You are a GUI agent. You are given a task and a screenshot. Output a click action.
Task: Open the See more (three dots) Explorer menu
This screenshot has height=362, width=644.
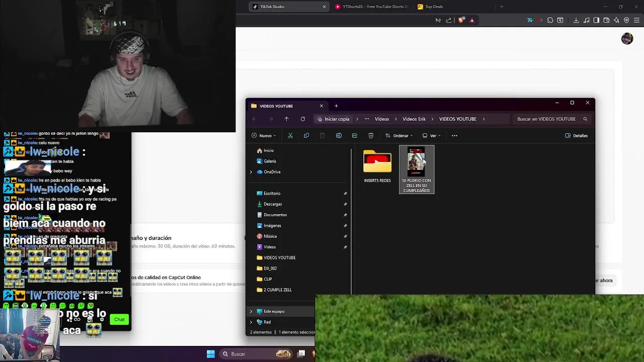[454, 135]
